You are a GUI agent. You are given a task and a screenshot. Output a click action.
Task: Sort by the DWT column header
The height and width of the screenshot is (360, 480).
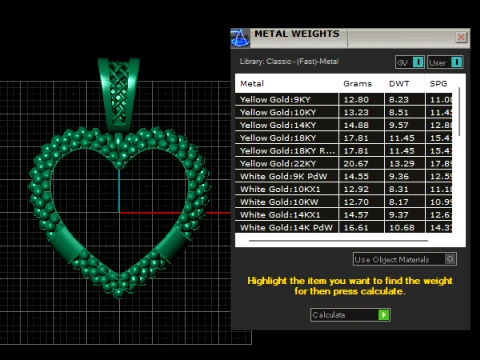(x=399, y=84)
